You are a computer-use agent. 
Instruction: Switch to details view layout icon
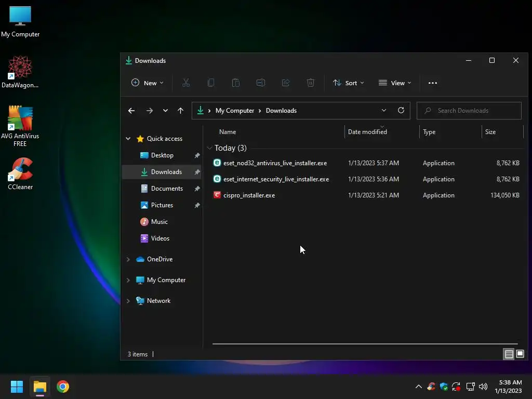pyautogui.click(x=509, y=354)
